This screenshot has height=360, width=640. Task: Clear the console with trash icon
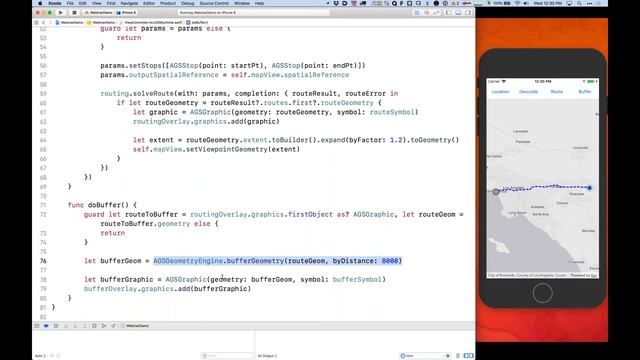458,356
